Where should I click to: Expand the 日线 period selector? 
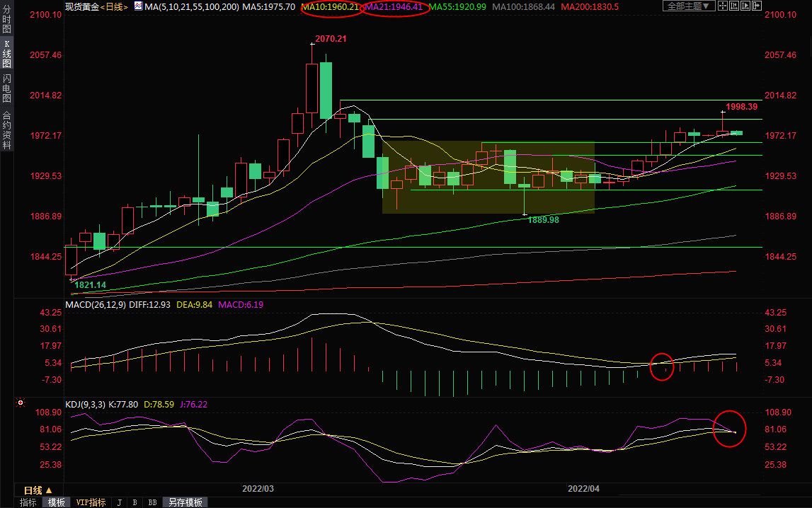[x=38, y=490]
